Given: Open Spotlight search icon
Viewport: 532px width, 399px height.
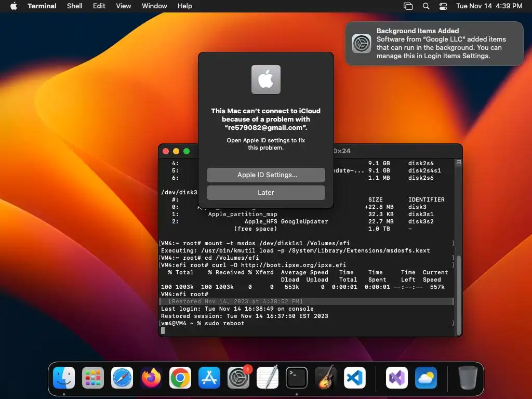Looking at the screenshot, I should 426,6.
